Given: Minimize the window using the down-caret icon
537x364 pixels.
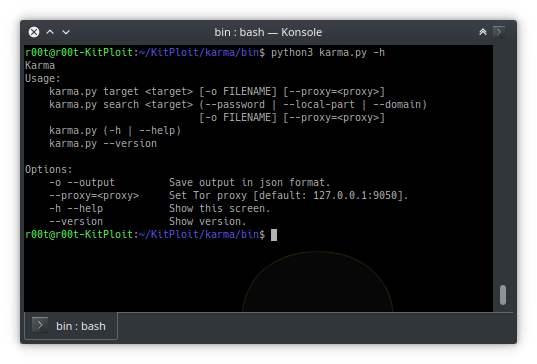Looking at the screenshot, I should tap(66, 32).
